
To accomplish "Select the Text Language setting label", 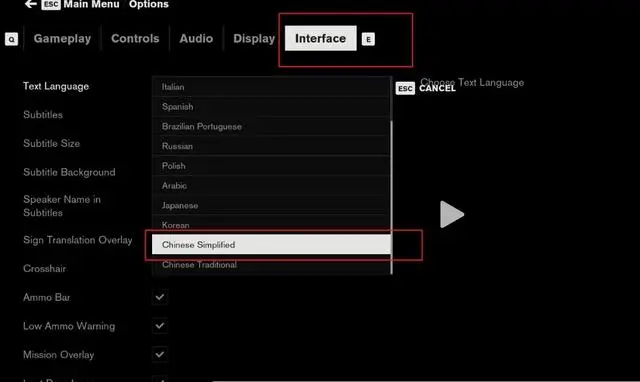I will pos(56,86).
